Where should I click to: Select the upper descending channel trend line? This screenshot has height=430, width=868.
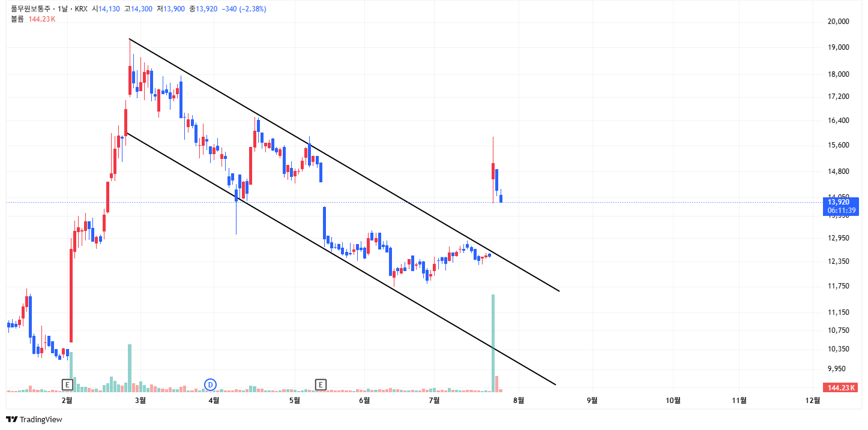(x=344, y=165)
